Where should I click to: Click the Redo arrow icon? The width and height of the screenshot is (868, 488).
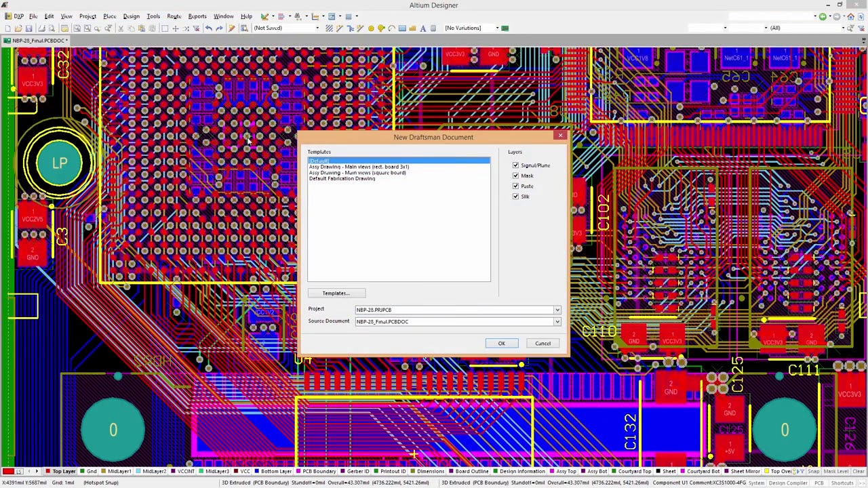219,28
